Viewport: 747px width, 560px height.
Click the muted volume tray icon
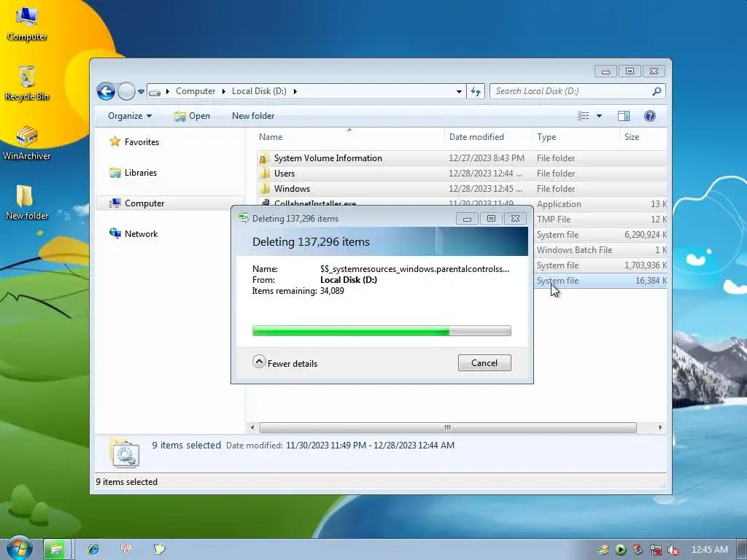673,550
